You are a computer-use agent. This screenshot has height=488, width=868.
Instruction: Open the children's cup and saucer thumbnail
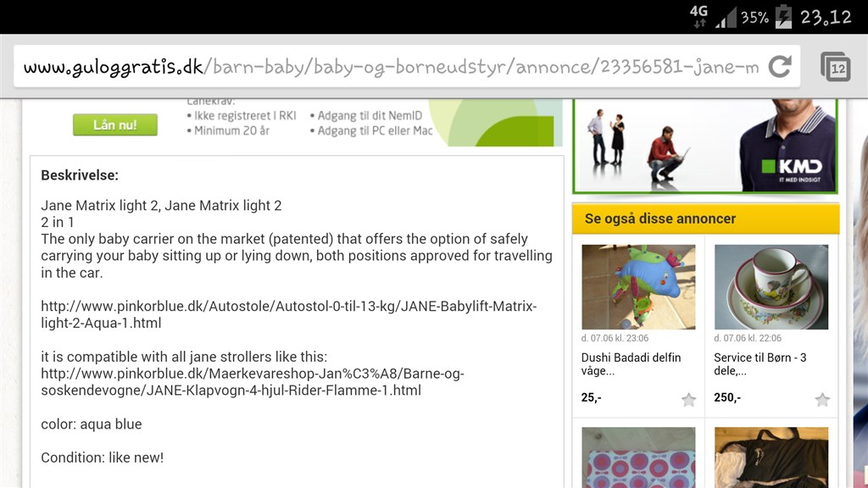coord(771,286)
